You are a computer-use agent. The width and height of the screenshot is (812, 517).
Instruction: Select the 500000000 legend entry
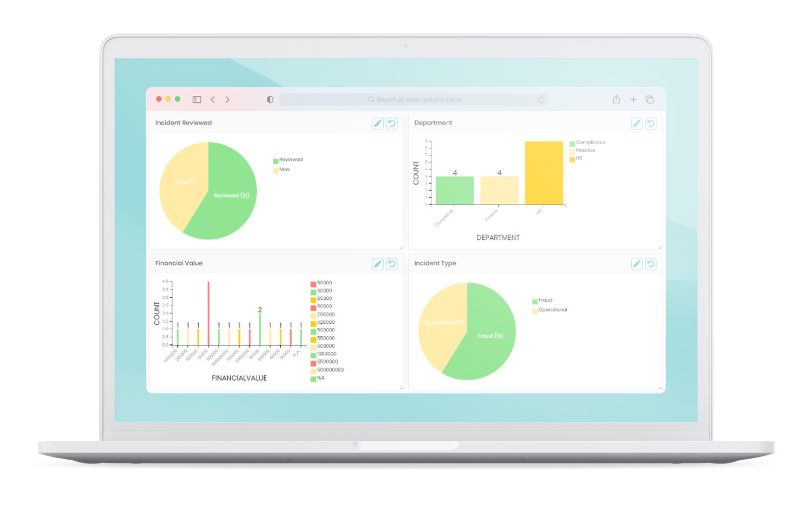tap(327, 370)
